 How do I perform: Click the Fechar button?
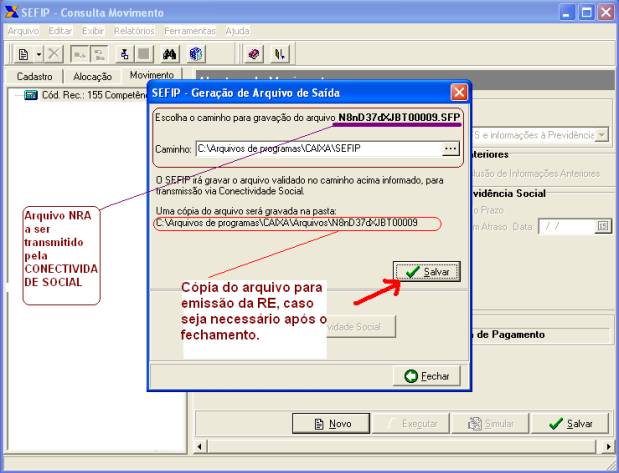pos(426,377)
